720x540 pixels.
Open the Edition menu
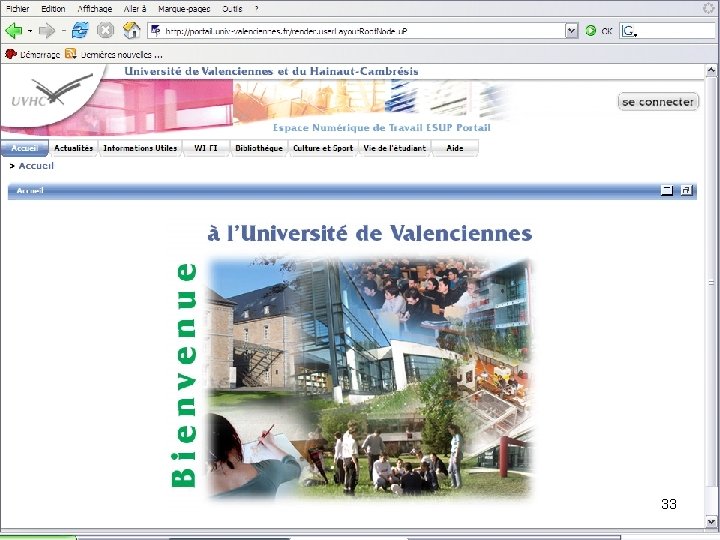click(x=53, y=8)
